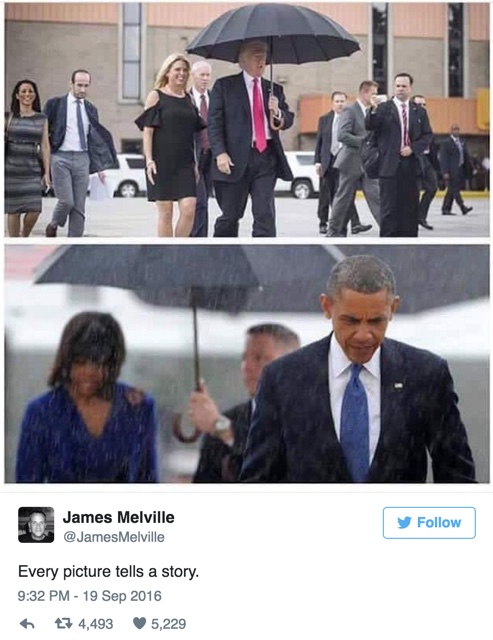Click the blue dress in the bottom photo
Image resolution: width=493 pixels, height=640 pixels.
(x=87, y=435)
